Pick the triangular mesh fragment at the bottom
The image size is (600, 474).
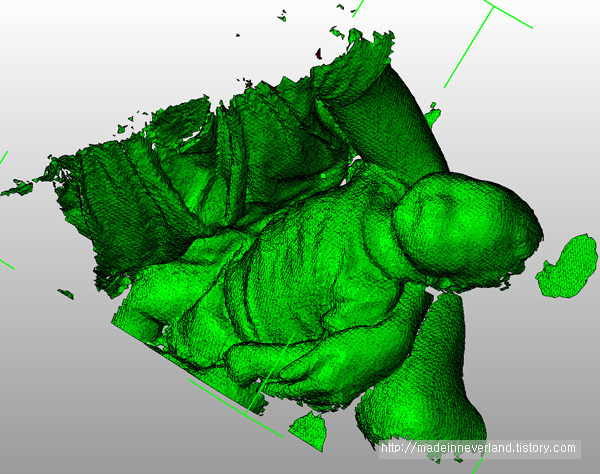tap(308, 431)
